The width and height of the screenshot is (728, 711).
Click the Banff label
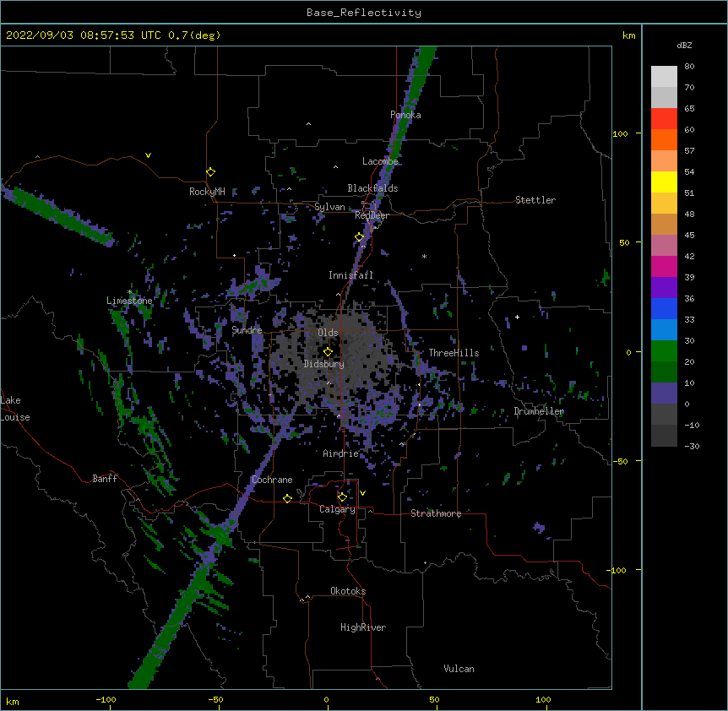click(105, 479)
